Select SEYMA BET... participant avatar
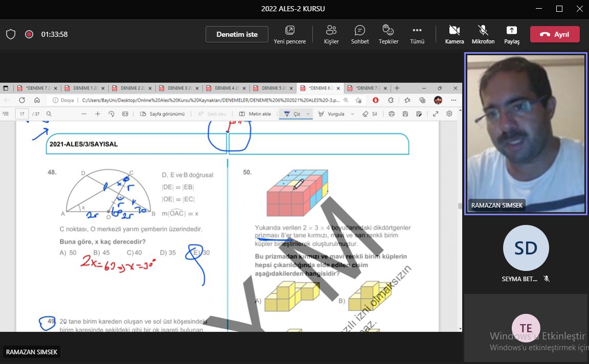 click(x=526, y=248)
